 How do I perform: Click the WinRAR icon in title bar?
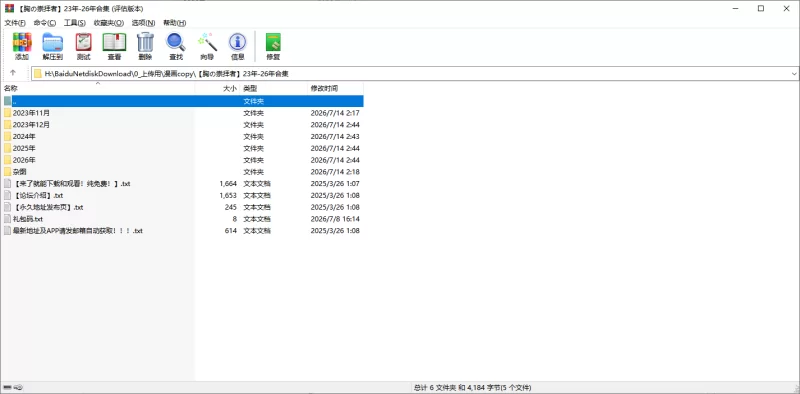9,9
